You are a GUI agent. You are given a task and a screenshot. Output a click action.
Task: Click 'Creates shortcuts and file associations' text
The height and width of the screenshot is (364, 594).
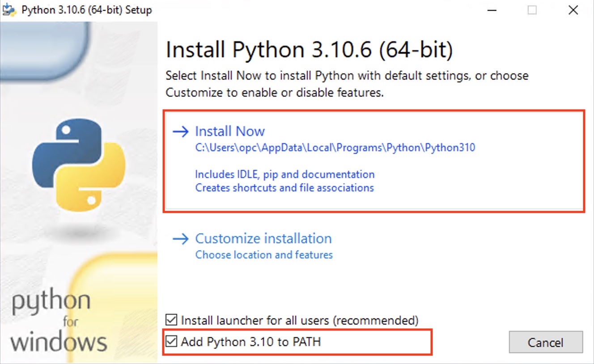(x=284, y=188)
